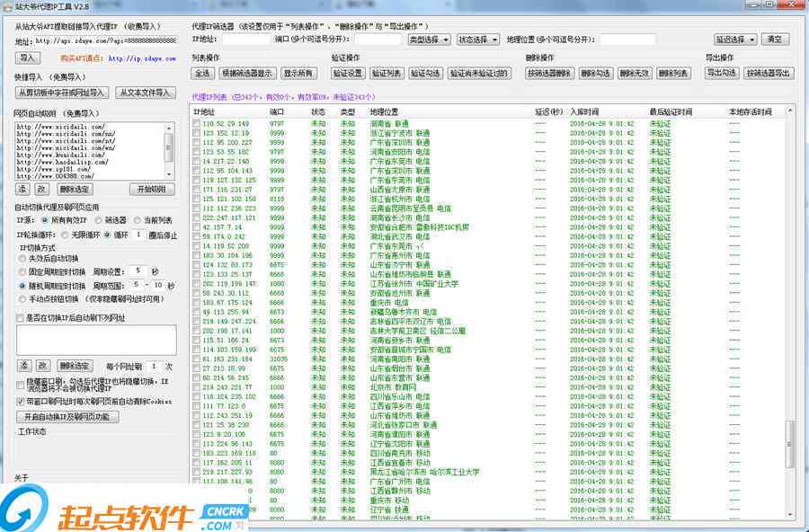
Task: Open the 状态选择 dropdown
Action: (478, 40)
